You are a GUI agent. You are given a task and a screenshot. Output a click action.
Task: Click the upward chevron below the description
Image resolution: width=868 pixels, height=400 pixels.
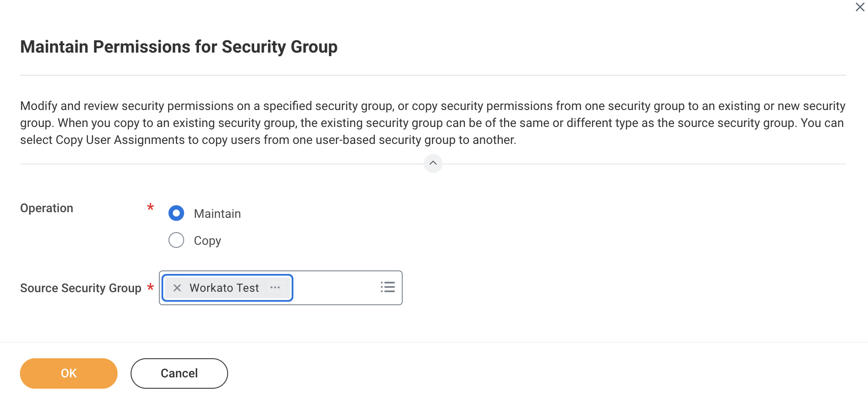click(433, 163)
